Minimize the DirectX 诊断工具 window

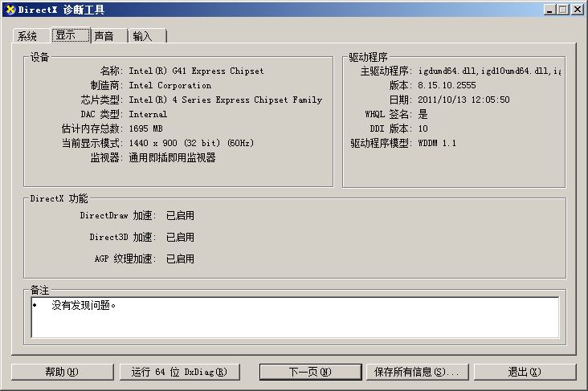coord(550,10)
